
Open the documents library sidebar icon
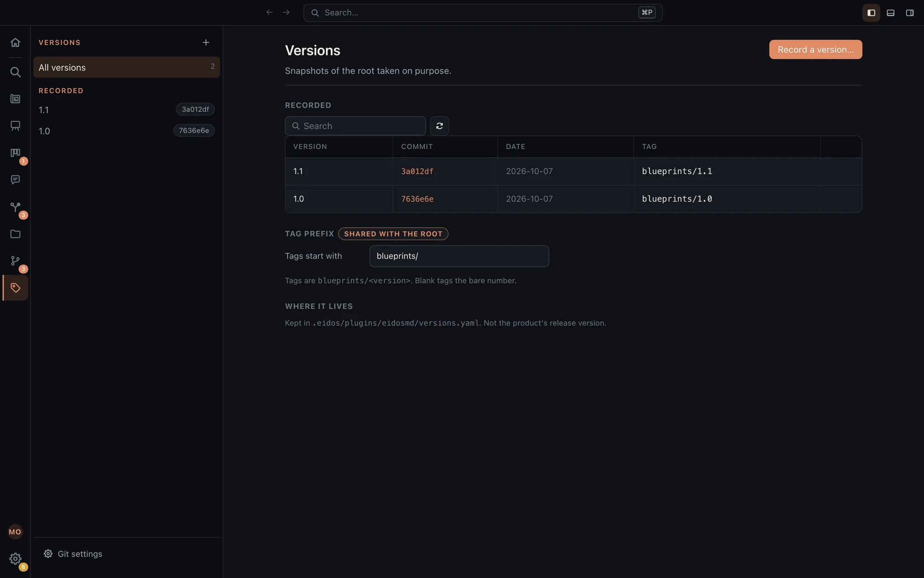point(15,99)
